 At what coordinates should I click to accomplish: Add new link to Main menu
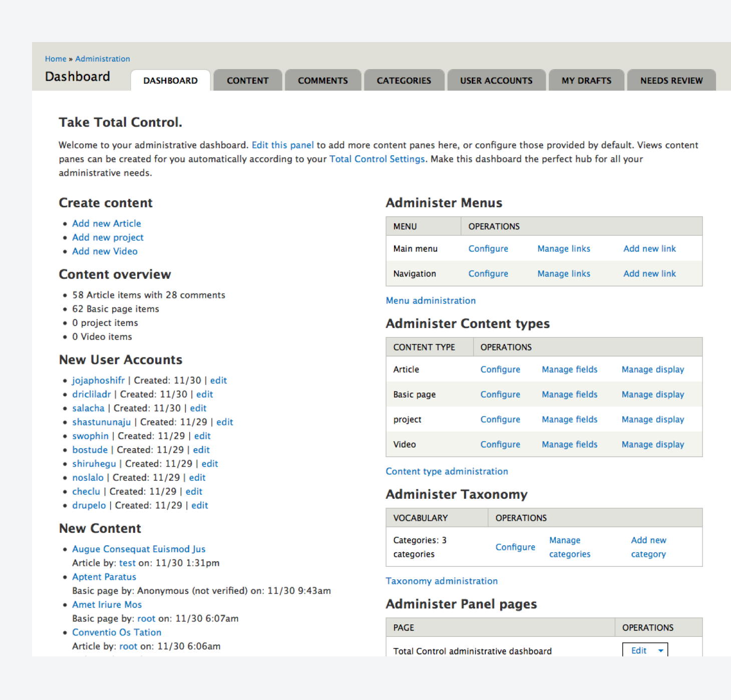[x=649, y=248]
